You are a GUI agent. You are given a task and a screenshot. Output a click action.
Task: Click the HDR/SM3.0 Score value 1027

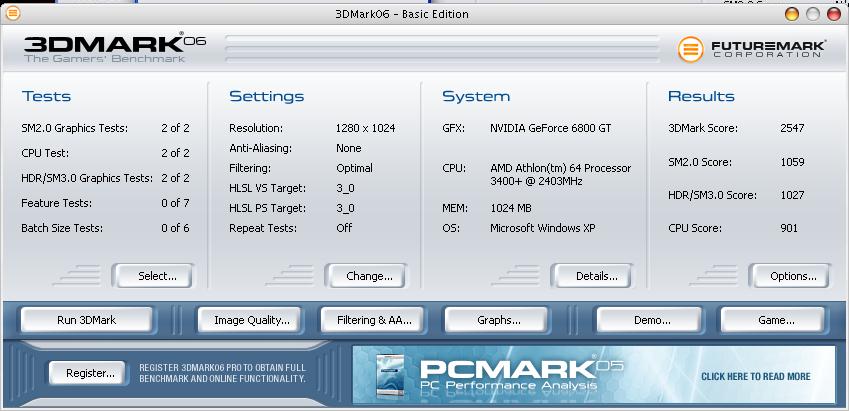coord(792,195)
